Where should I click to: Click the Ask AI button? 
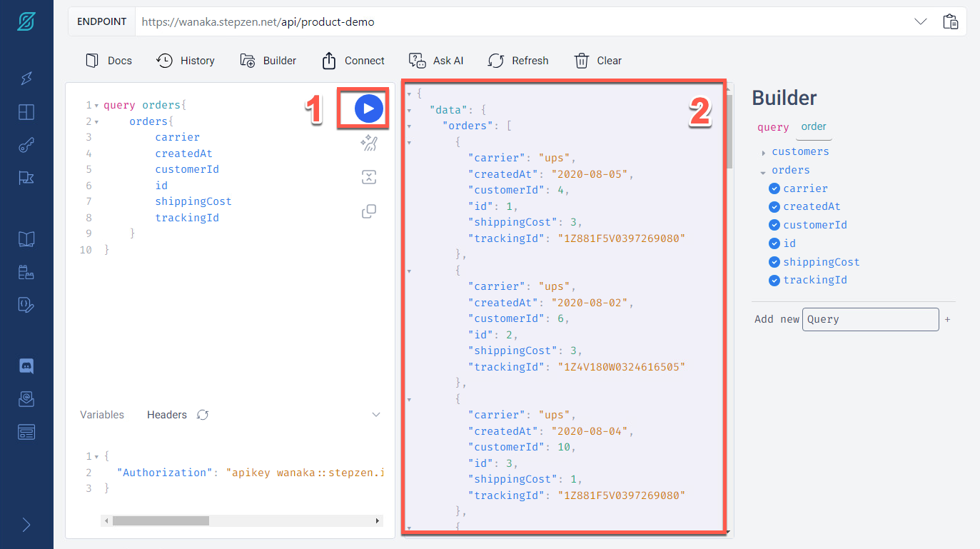click(x=436, y=61)
